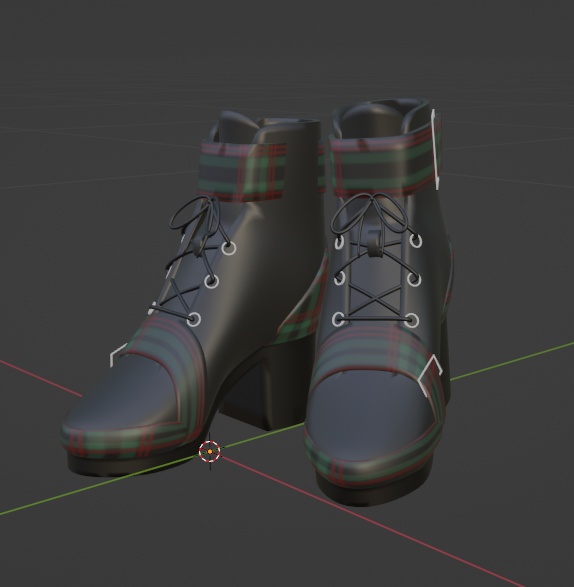Screen dimensions: 574x587
Task: Select the right boot's middle-left eyelet
Action: pos(339,278)
